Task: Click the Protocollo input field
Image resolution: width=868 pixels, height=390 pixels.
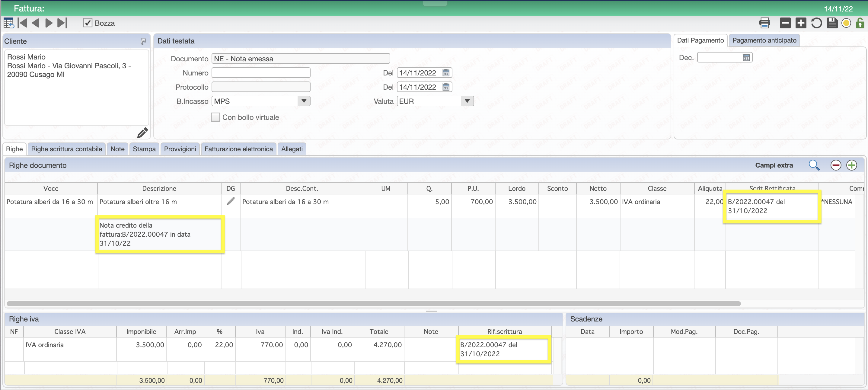Action: click(x=261, y=87)
